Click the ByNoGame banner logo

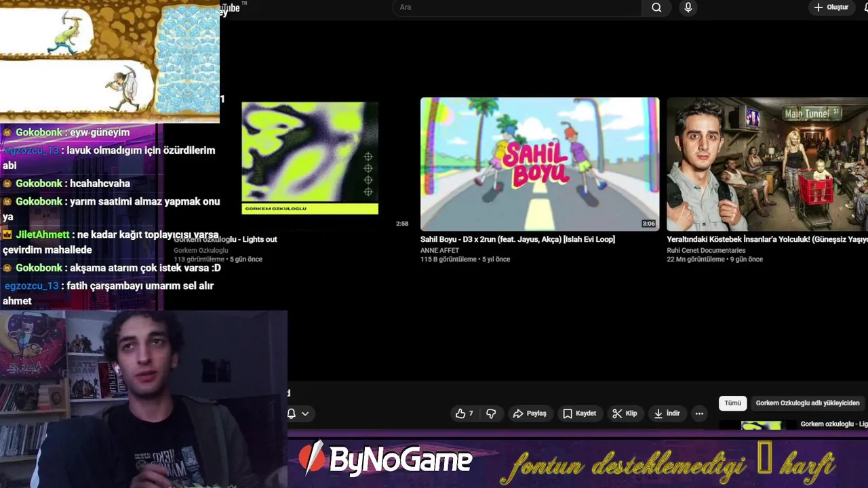(385, 460)
